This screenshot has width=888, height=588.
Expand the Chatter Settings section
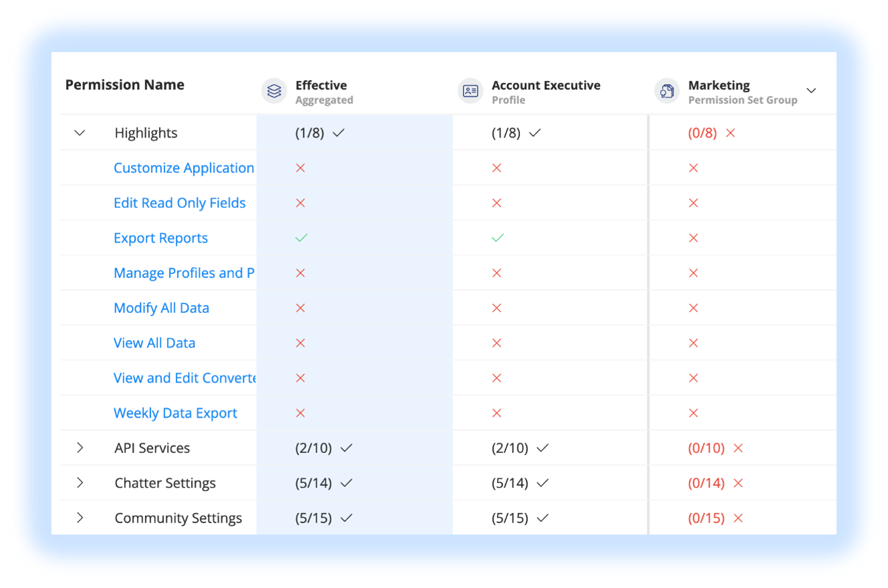point(80,482)
